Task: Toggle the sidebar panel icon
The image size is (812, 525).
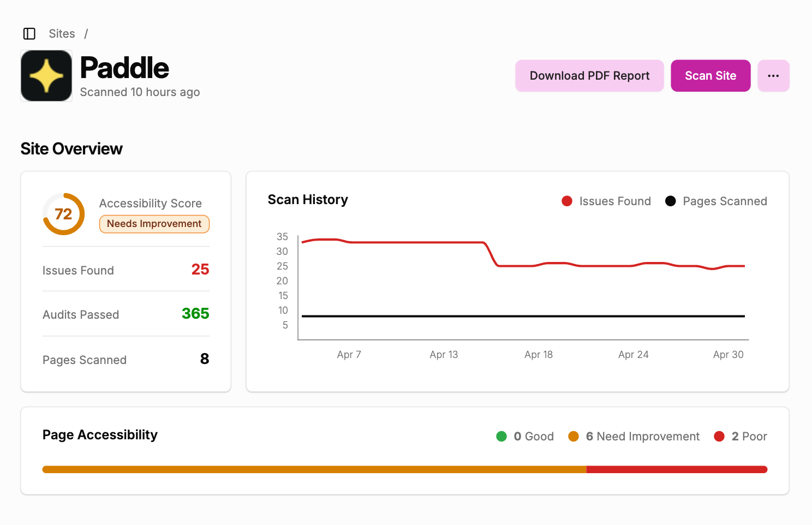Action: coord(29,34)
